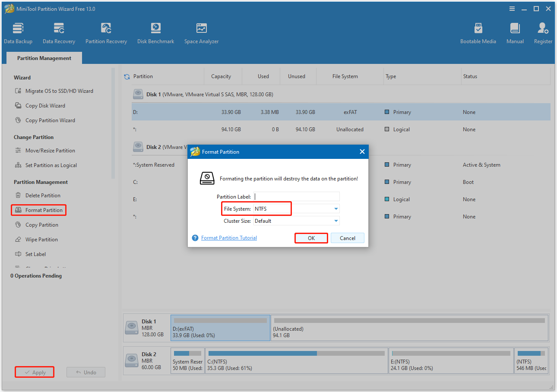Open Space Analyzer
The image size is (557, 392).
201,32
